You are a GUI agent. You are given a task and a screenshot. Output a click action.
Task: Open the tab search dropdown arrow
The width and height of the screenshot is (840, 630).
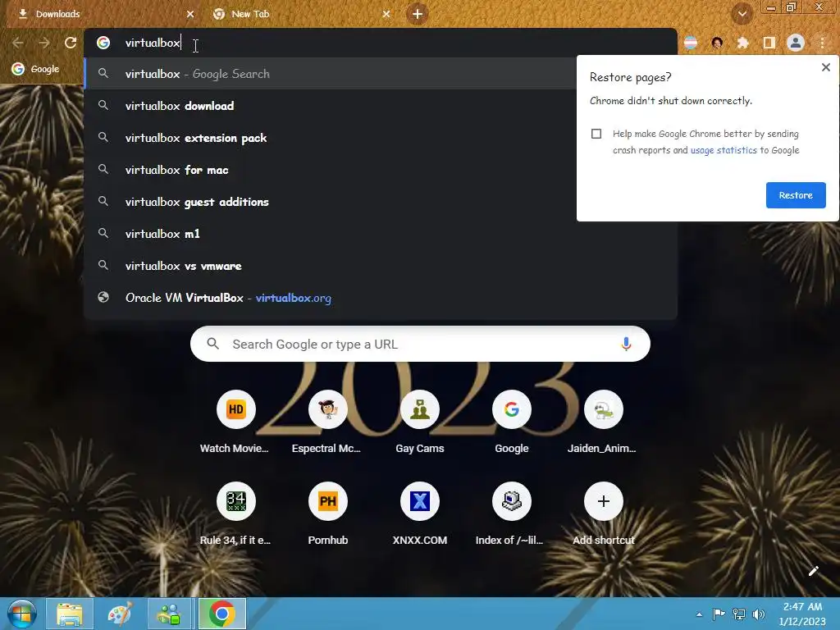742,14
